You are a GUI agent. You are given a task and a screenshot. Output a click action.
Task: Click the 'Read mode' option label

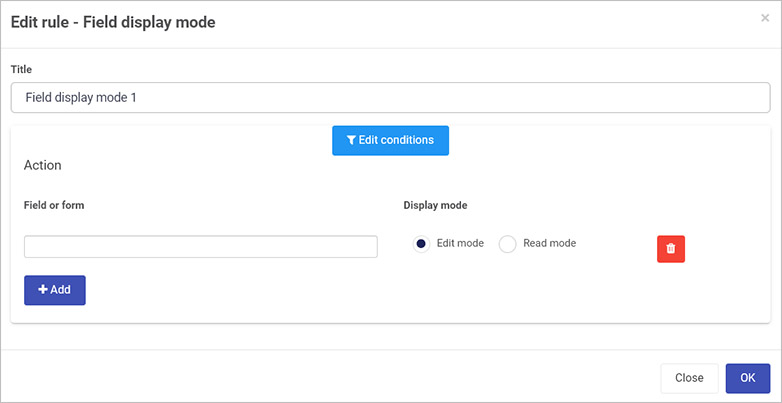550,243
